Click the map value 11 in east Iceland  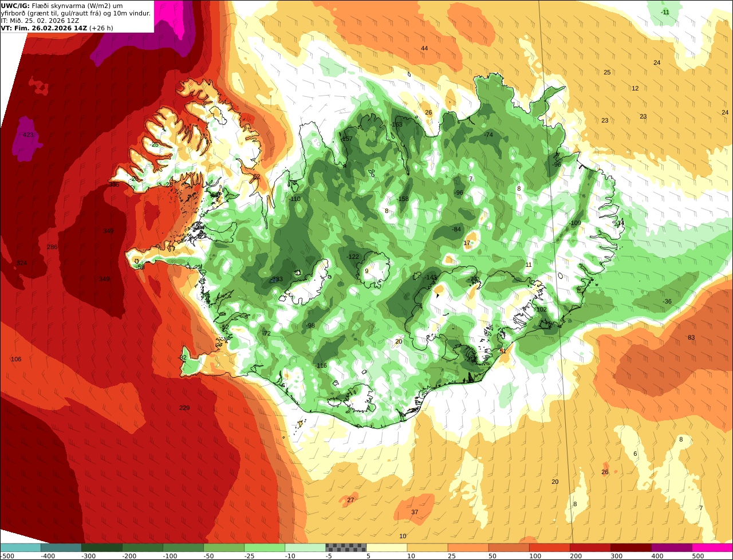pyautogui.click(x=529, y=265)
